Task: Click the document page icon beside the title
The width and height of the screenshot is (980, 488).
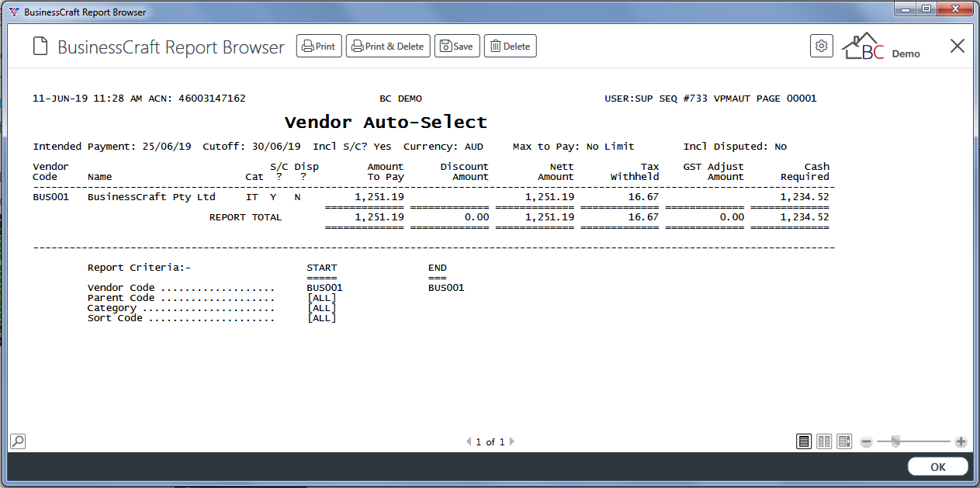Action: point(40,47)
